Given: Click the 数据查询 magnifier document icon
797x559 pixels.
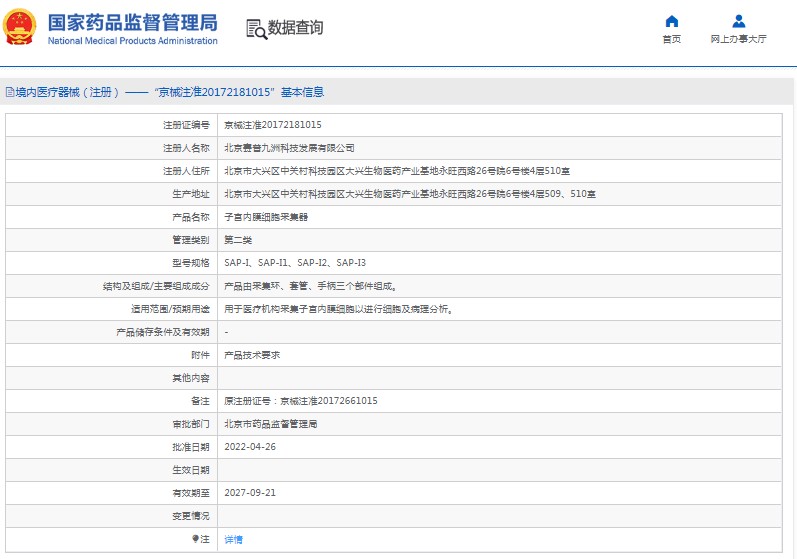Looking at the screenshot, I should (x=256, y=29).
